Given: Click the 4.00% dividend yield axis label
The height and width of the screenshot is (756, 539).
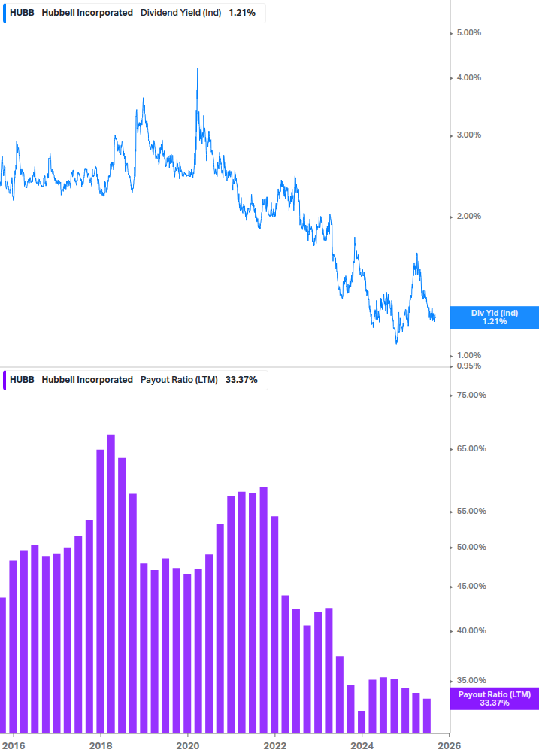Looking at the screenshot, I should click(x=468, y=77).
